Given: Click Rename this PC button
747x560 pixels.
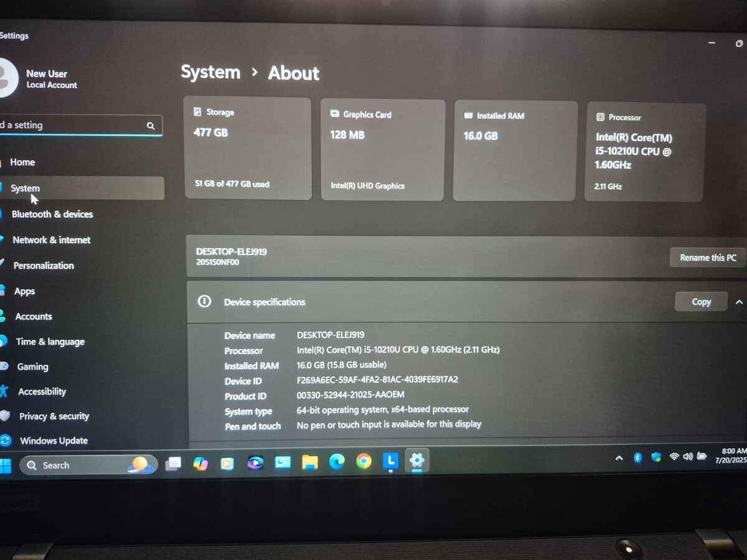Looking at the screenshot, I should click(708, 258).
